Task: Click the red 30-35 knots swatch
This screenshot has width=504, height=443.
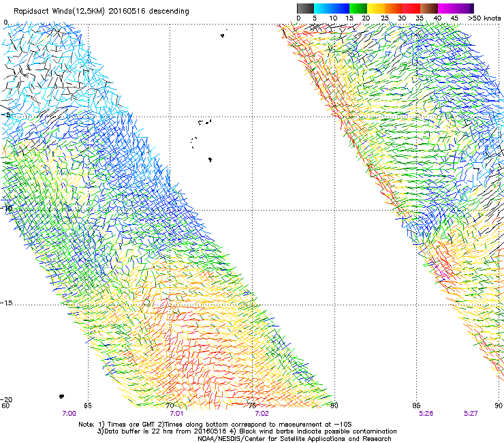Action: [x=411, y=8]
